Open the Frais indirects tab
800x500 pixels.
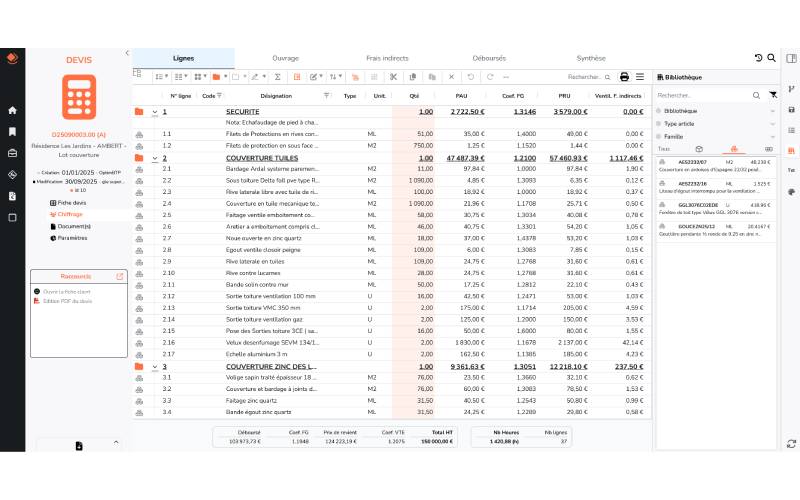coord(387,58)
